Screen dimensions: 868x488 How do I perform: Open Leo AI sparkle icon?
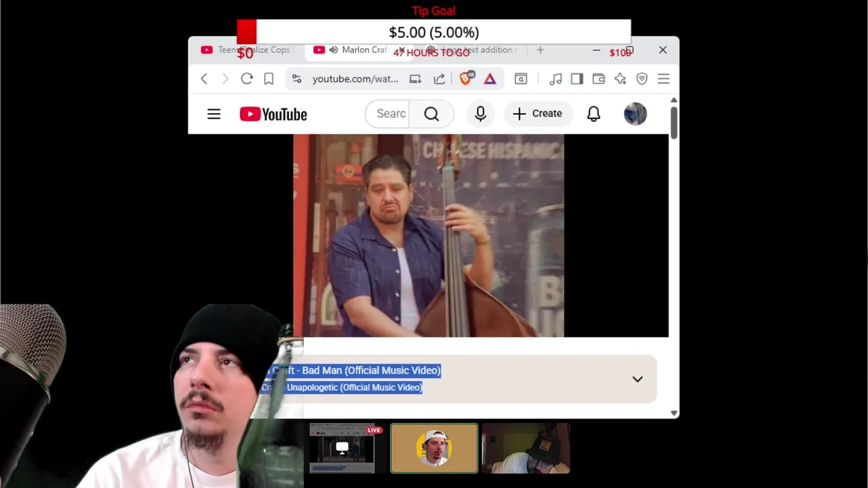[x=620, y=79]
